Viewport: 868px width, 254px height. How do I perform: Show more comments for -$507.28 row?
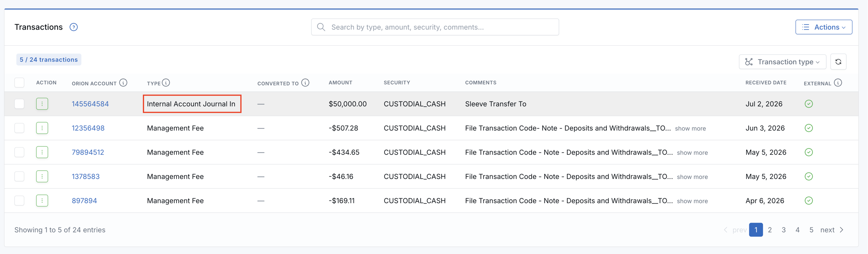(690, 129)
